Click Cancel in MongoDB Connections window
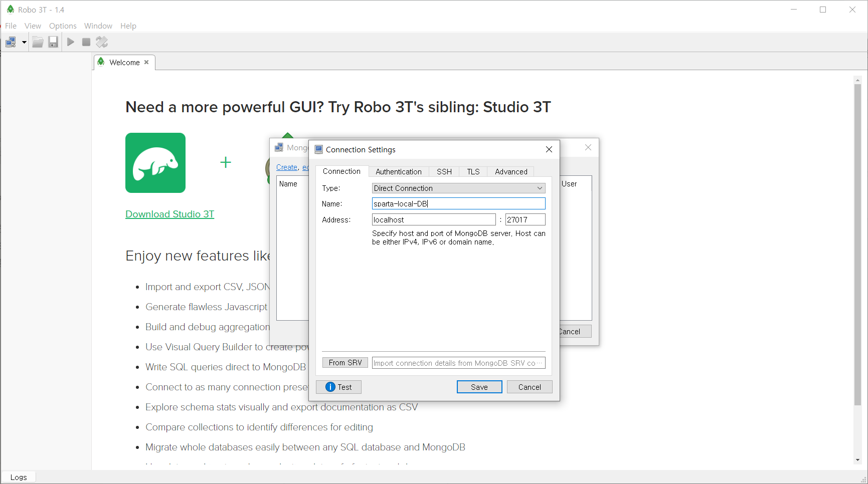Viewport: 868px width, 484px height. tap(575, 331)
